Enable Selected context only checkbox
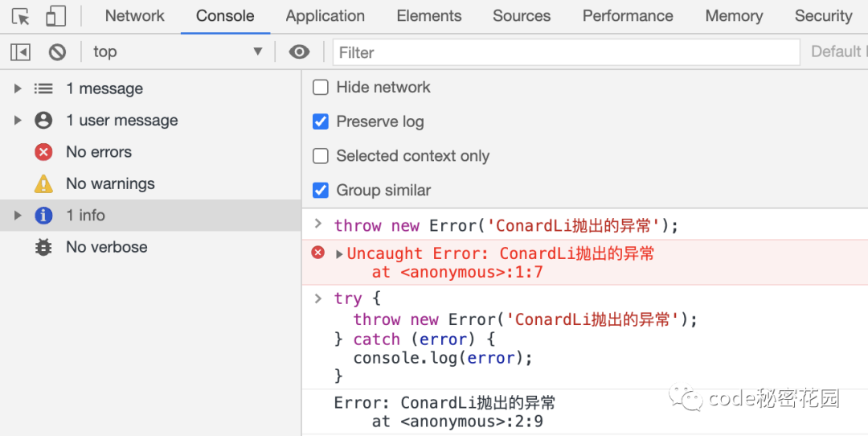868x436 pixels. [x=321, y=156]
